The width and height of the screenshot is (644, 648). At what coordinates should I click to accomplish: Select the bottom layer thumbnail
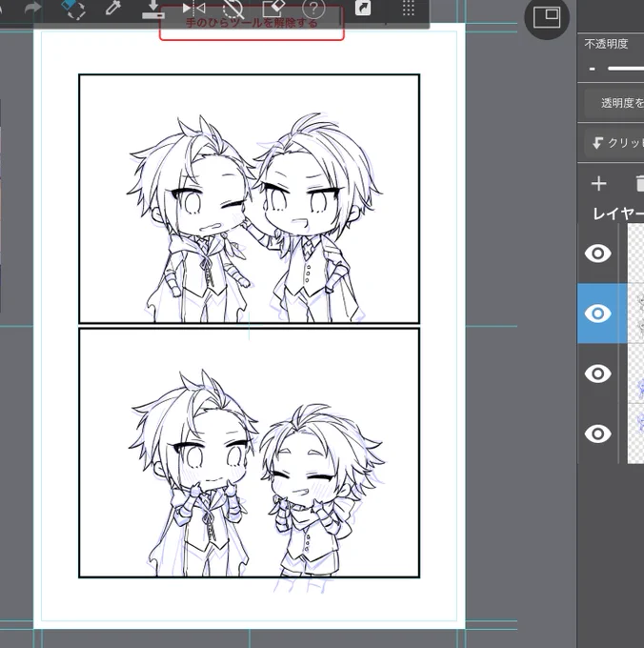[635, 434]
